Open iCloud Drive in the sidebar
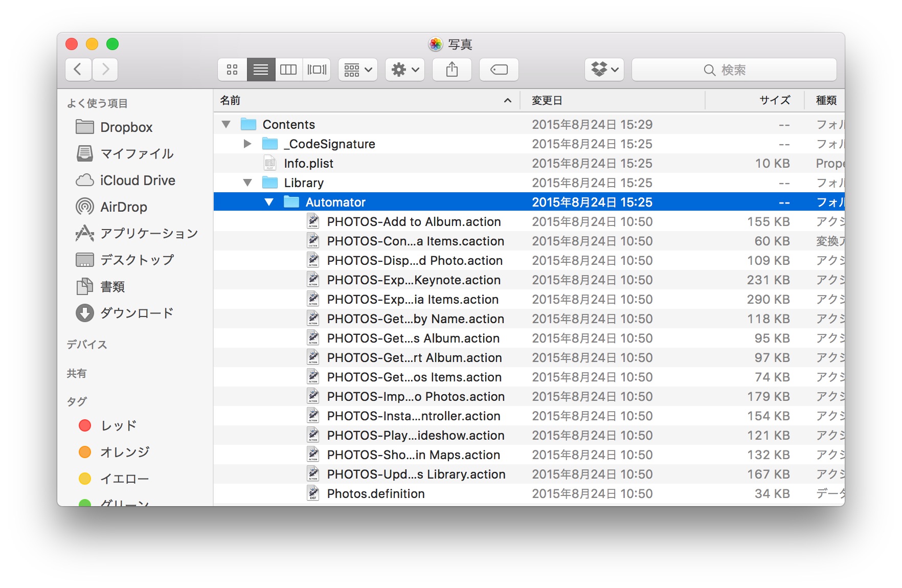Viewport: 902px width, 588px height. click(125, 180)
